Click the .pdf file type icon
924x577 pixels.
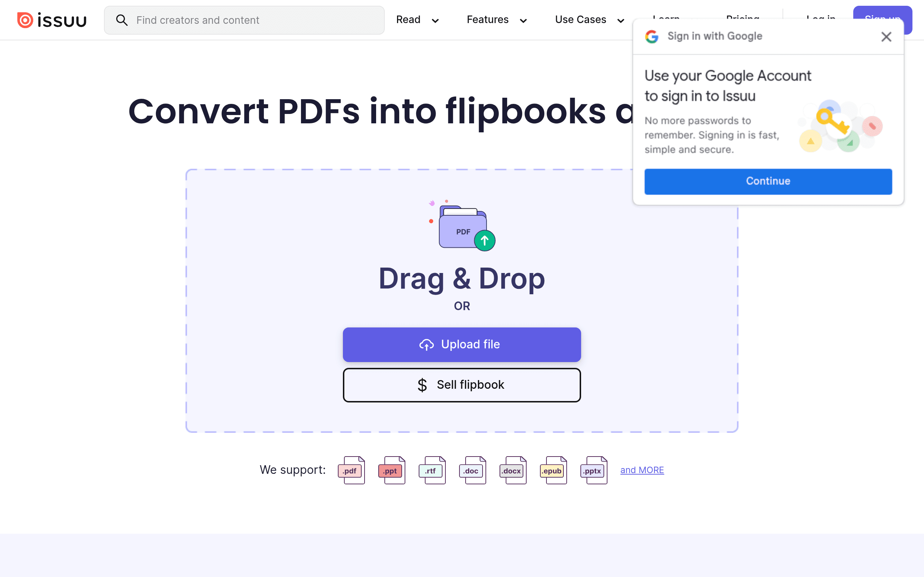click(x=351, y=470)
